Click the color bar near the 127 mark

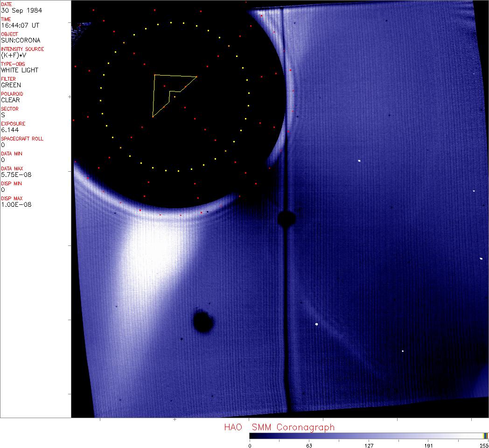pos(369,436)
